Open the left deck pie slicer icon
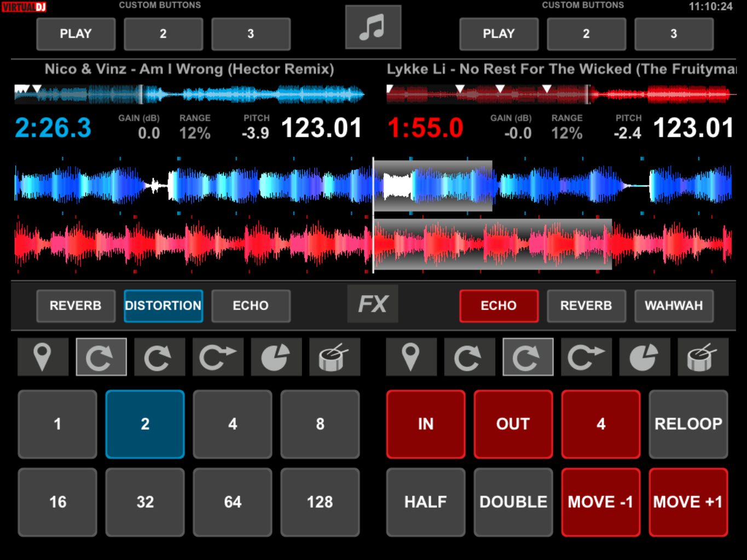Screen dimensions: 747x560 click(276, 357)
